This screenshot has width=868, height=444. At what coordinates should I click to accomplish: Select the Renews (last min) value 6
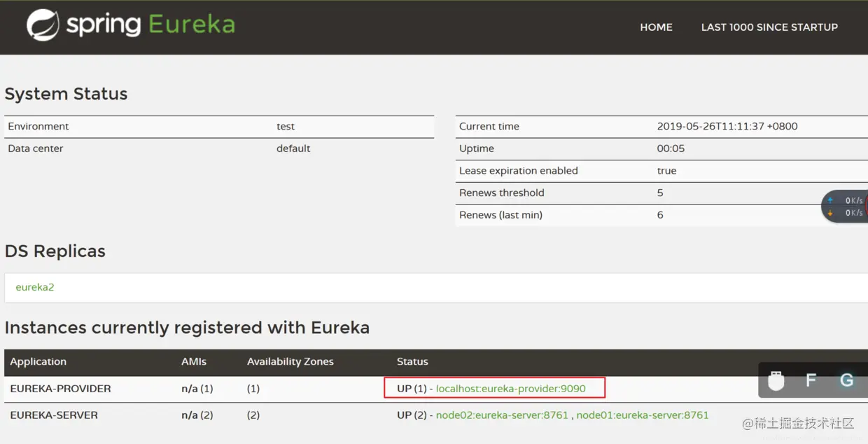tap(660, 215)
